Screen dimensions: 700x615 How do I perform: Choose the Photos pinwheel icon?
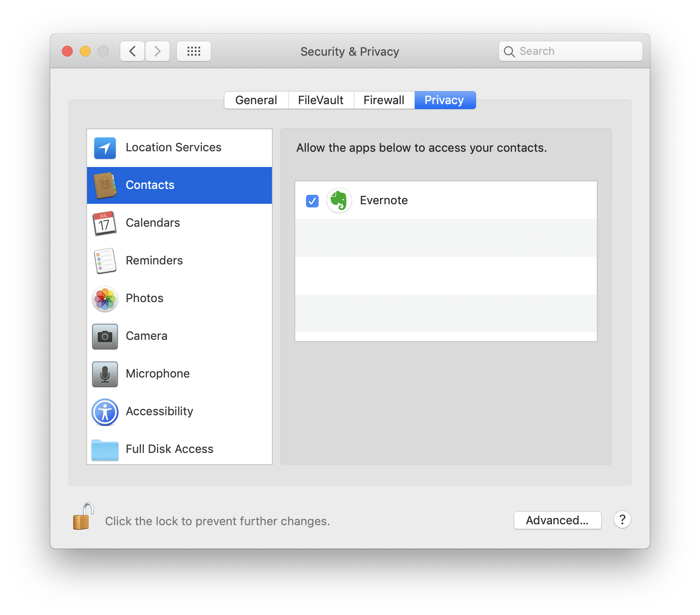[105, 299]
